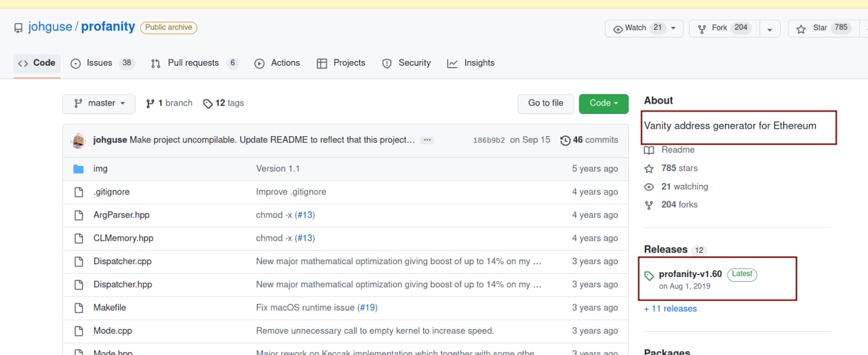Click the file icon next to Makefile

[x=78, y=308]
